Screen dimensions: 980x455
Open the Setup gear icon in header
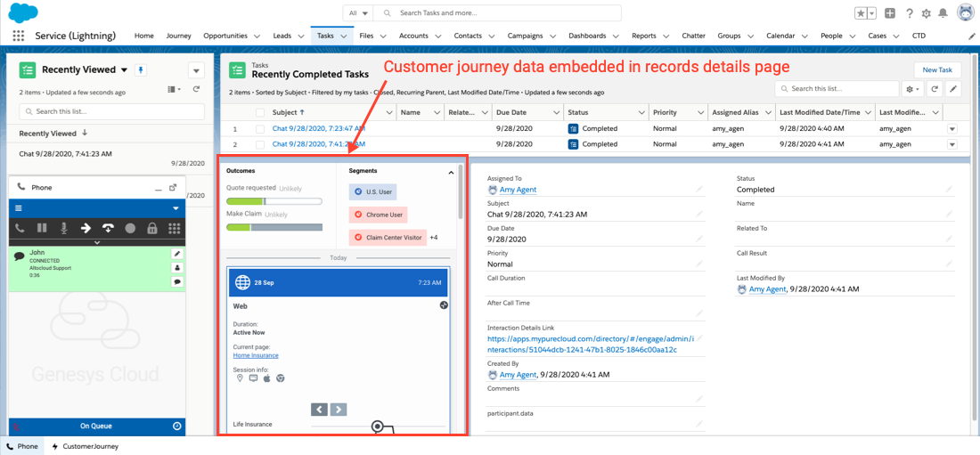point(926,13)
